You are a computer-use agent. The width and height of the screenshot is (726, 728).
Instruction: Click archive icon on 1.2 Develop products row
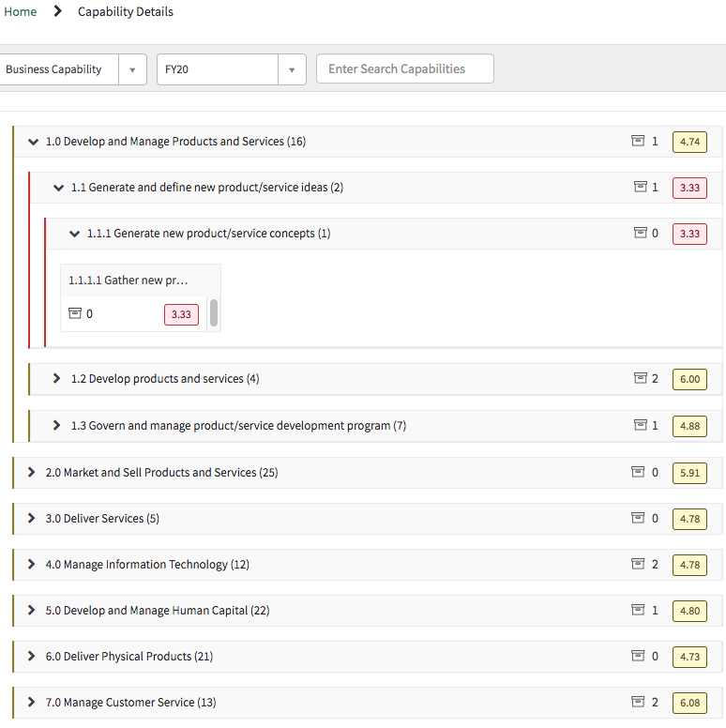[x=640, y=378]
